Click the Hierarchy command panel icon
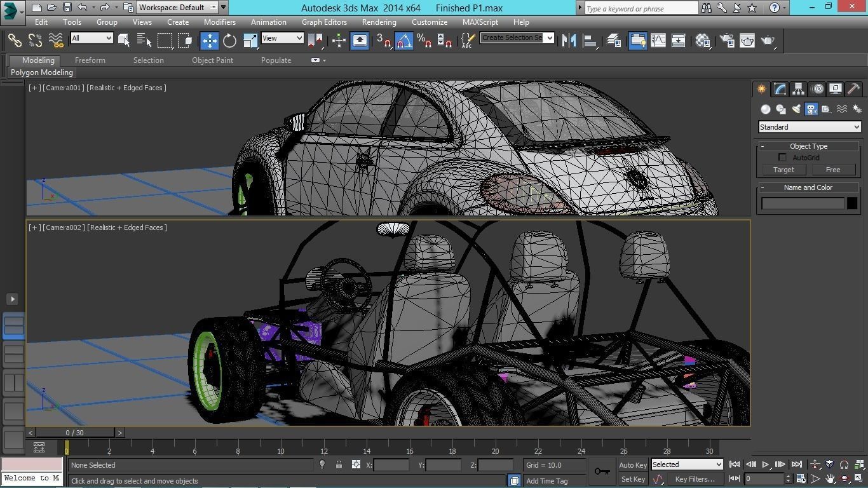Image resolution: width=868 pixels, height=488 pixels. (797, 89)
